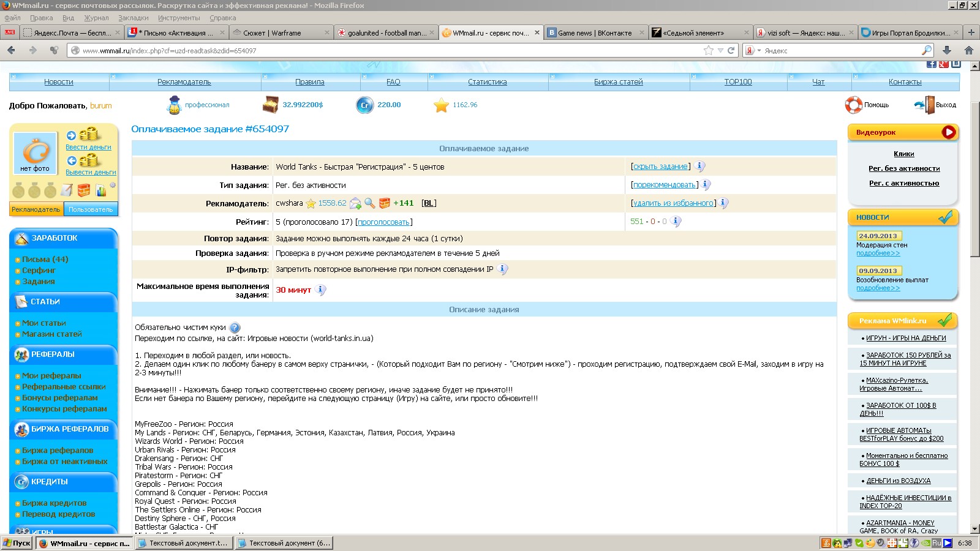The image size is (980, 551).
Task: Open Реферальные ссылки in the sidebar
Action: (64, 387)
